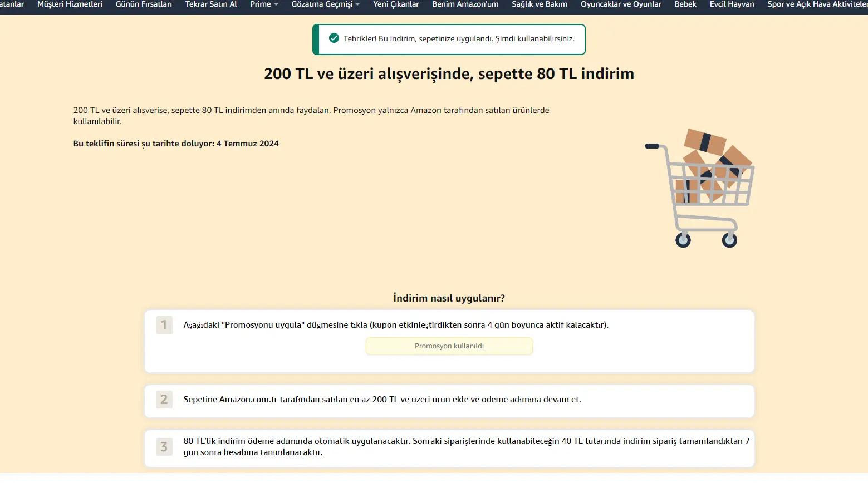Click the shopping cart illustration

700,188
